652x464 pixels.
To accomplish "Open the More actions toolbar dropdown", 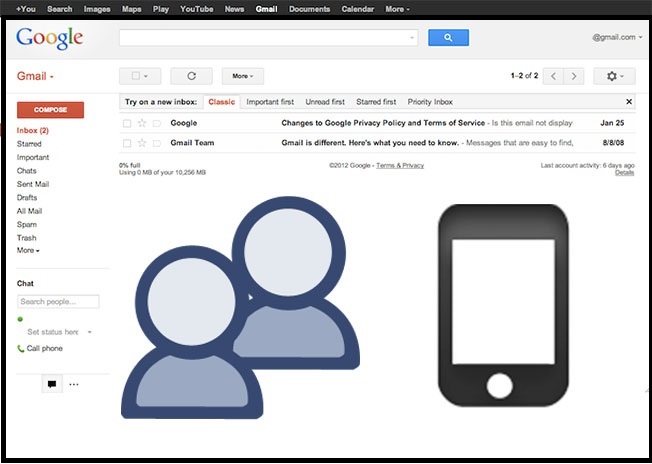I will (243, 76).
